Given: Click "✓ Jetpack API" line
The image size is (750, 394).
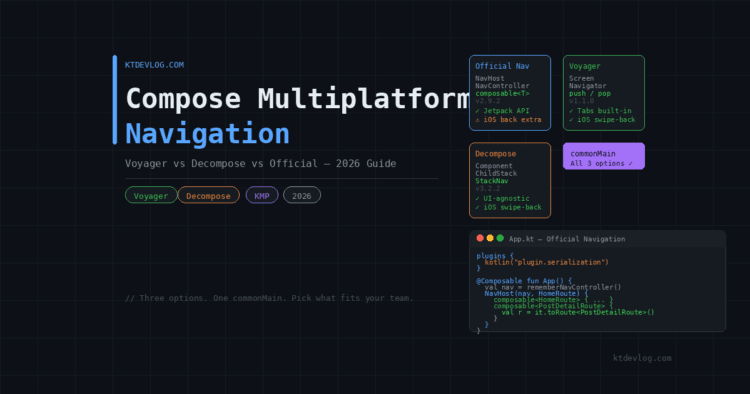Looking at the screenshot, I should coord(502,110).
